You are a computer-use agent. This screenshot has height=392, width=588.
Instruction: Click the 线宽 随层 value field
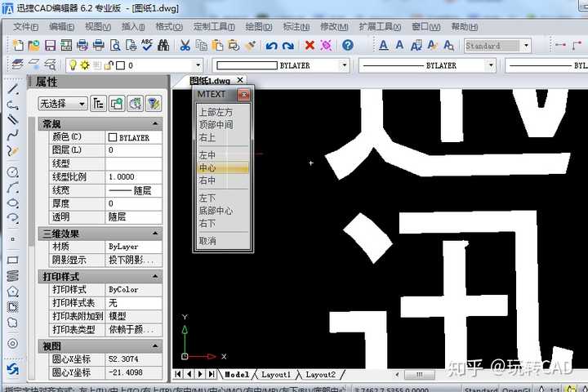[x=134, y=190]
